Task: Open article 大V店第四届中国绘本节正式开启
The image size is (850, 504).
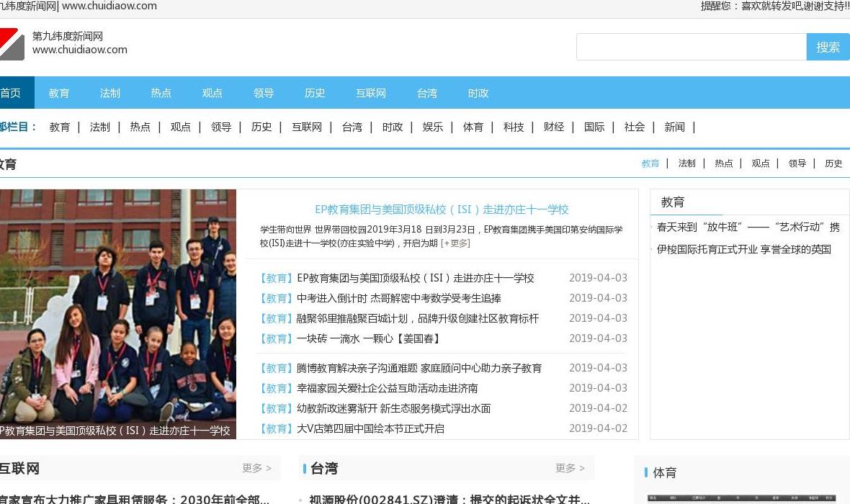Action: coord(370,428)
